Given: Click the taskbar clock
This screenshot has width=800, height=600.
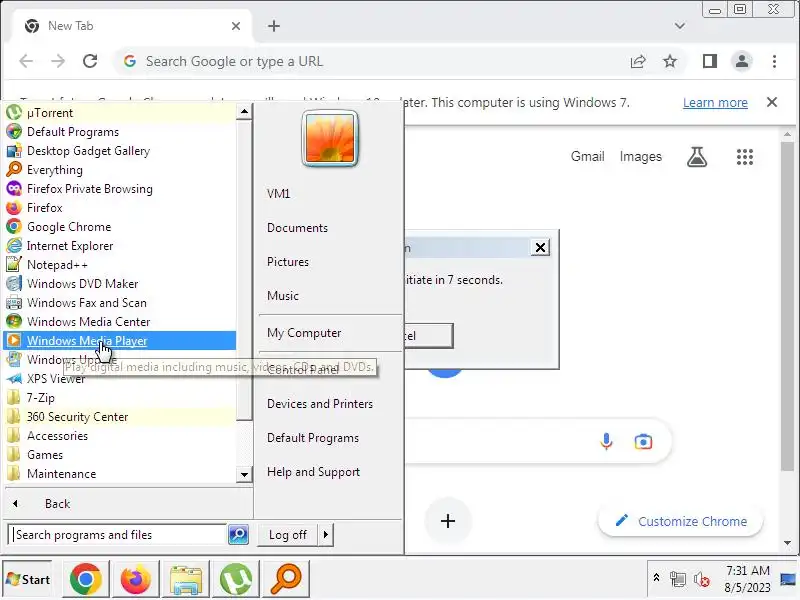Looking at the screenshot, I should tap(747, 579).
